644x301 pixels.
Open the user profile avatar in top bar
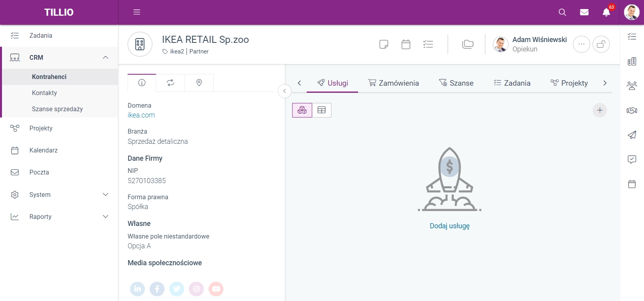click(x=632, y=12)
